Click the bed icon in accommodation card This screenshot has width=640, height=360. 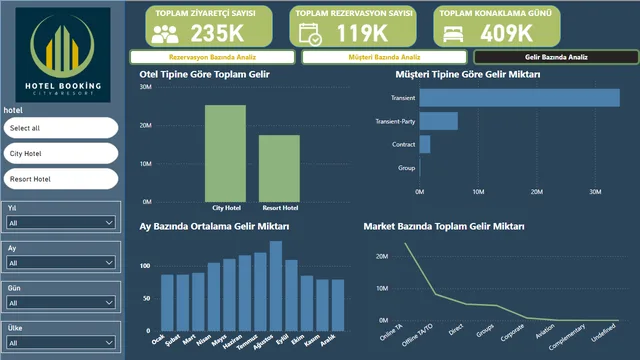tap(453, 35)
